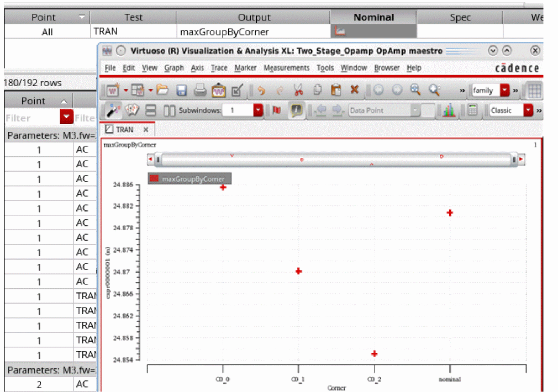The height and width of the screenshot is (392, 558).
Task: Click the Open folder icon in toolbar
Action: coord(162,90)
